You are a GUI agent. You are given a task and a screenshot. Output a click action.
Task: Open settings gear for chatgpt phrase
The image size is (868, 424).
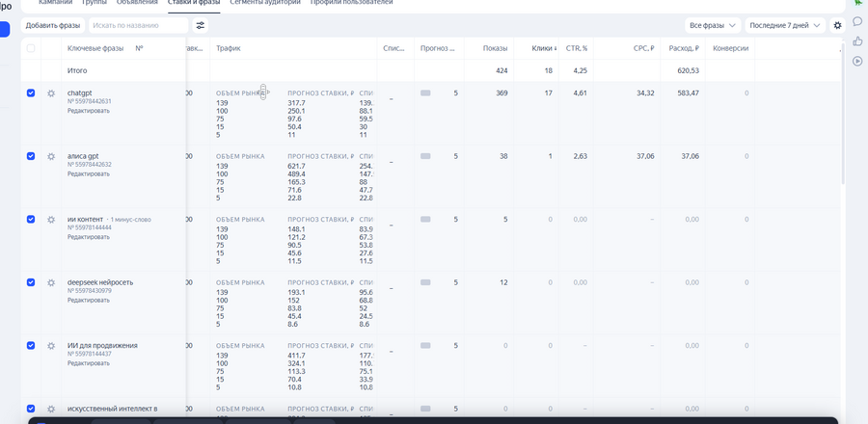click(51, 93)
